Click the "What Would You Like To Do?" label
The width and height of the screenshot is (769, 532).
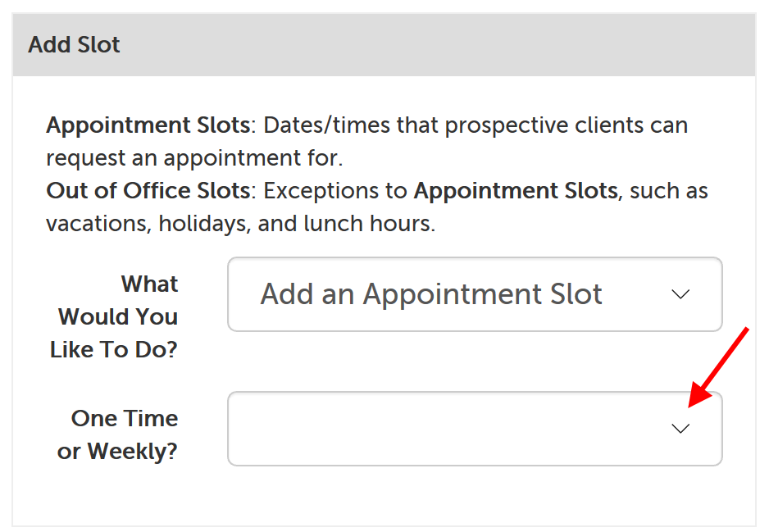point(114,317)
